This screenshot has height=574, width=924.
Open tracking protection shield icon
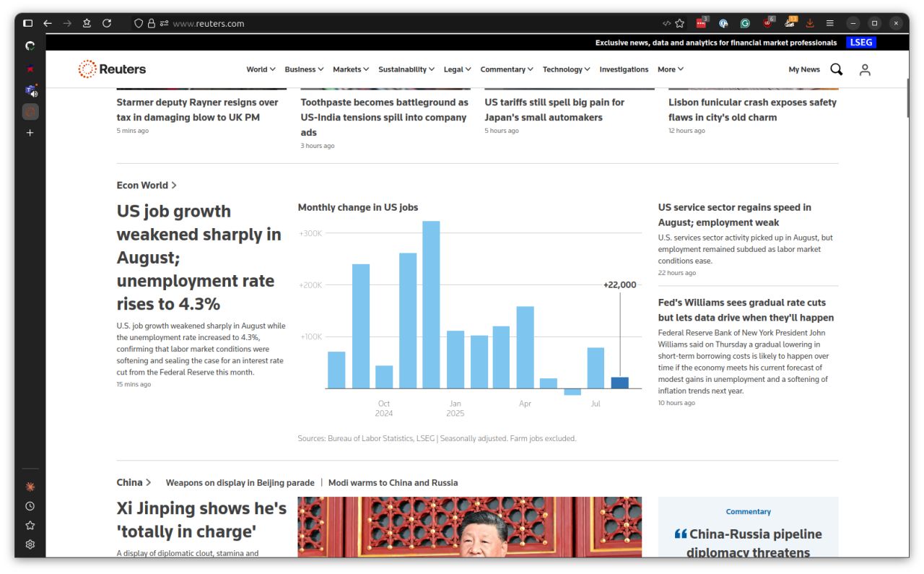point(139,23)
